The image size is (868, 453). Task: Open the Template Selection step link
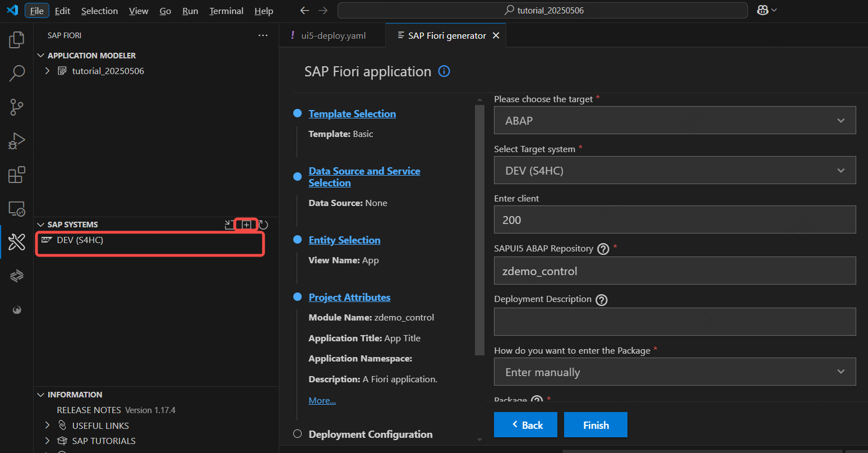click(352, 114)
